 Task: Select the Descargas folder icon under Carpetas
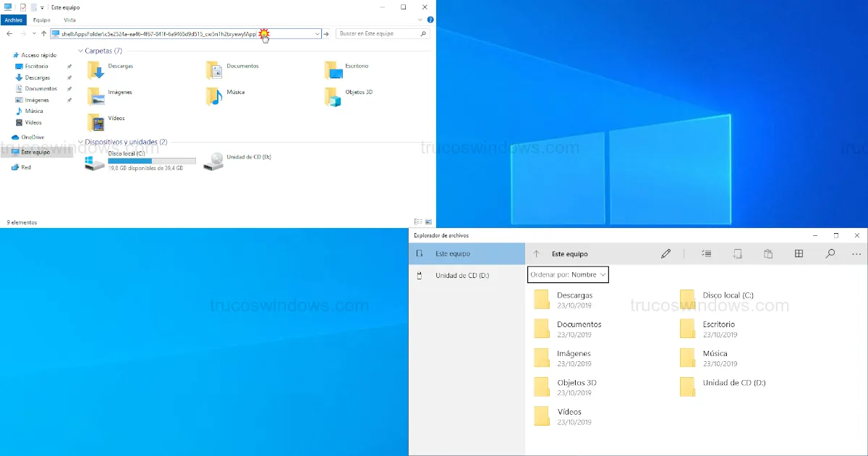(x=95, y=69)
